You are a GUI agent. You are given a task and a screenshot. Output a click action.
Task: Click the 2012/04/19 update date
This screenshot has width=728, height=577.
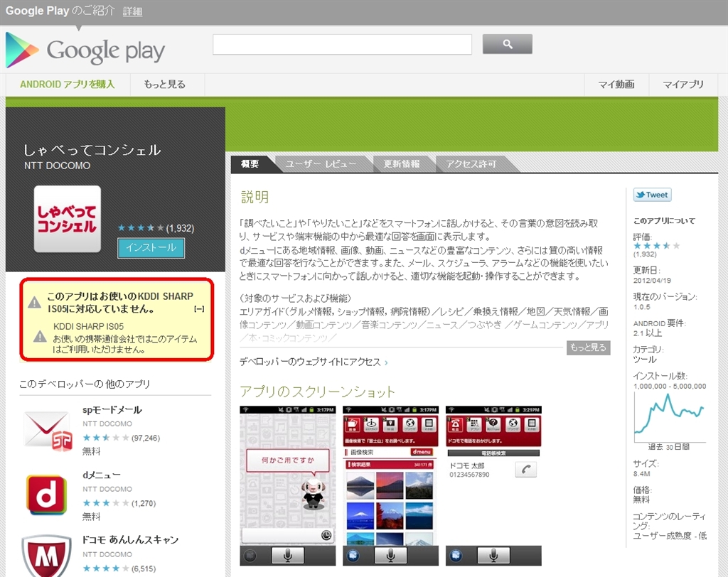coord(652,281)
